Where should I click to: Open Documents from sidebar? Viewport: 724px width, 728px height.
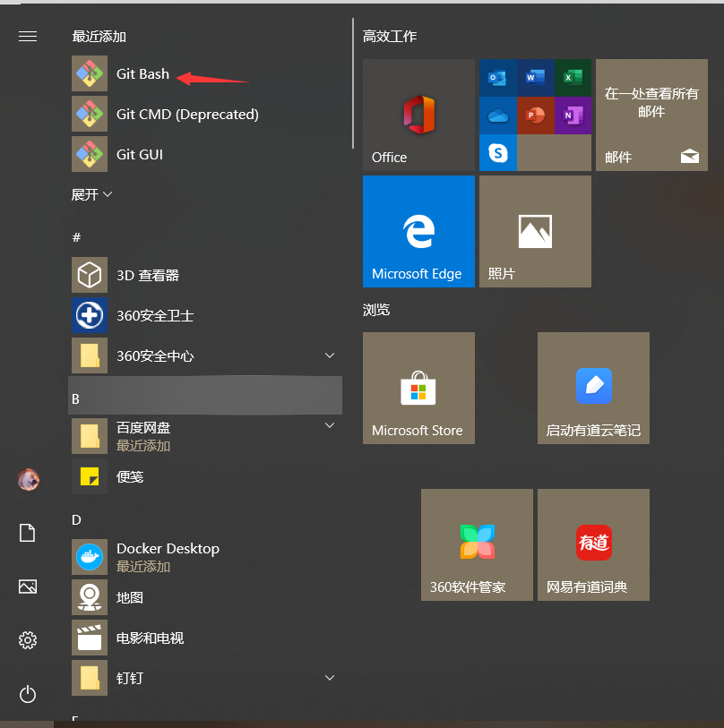[x=28, y=533]
